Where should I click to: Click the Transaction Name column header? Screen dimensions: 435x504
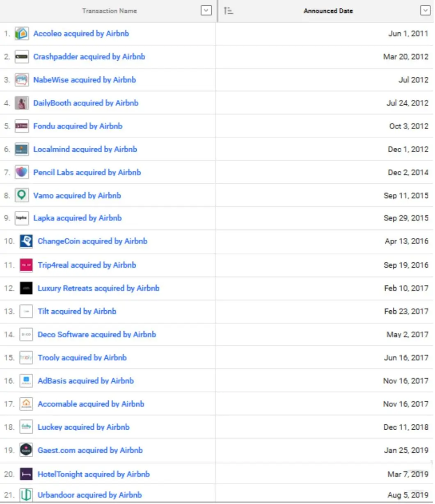click(x=110, y=11)
